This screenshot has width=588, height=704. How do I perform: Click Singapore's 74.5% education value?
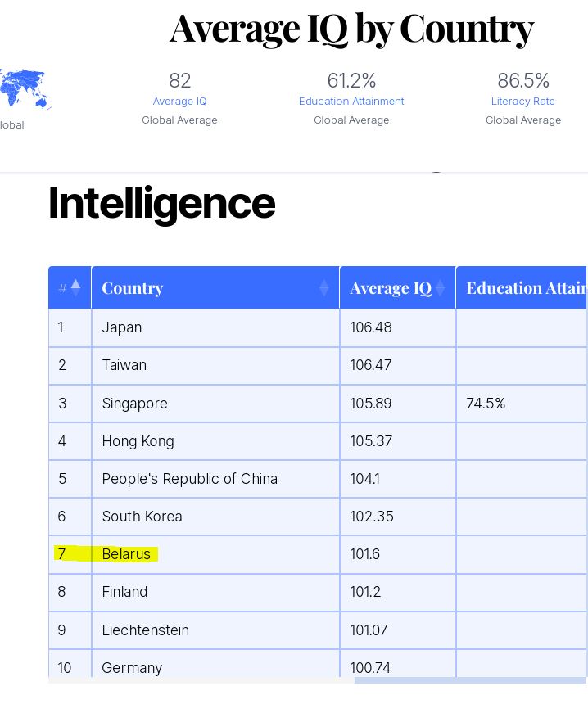pos(486,404)
